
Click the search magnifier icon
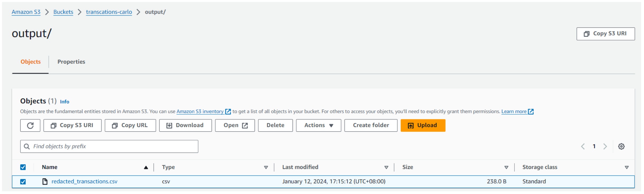click(27, 146)
